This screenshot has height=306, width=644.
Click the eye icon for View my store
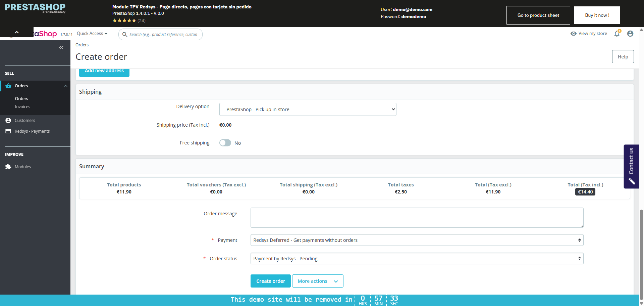pos(574,34)
